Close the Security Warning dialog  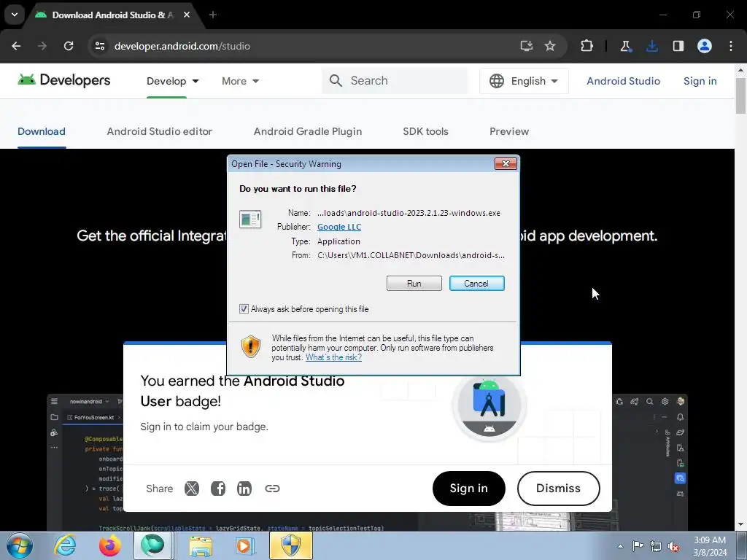click(506, 164)
